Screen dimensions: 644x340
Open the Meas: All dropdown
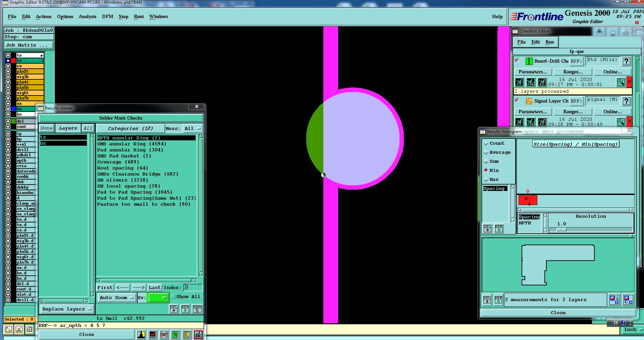193,129
